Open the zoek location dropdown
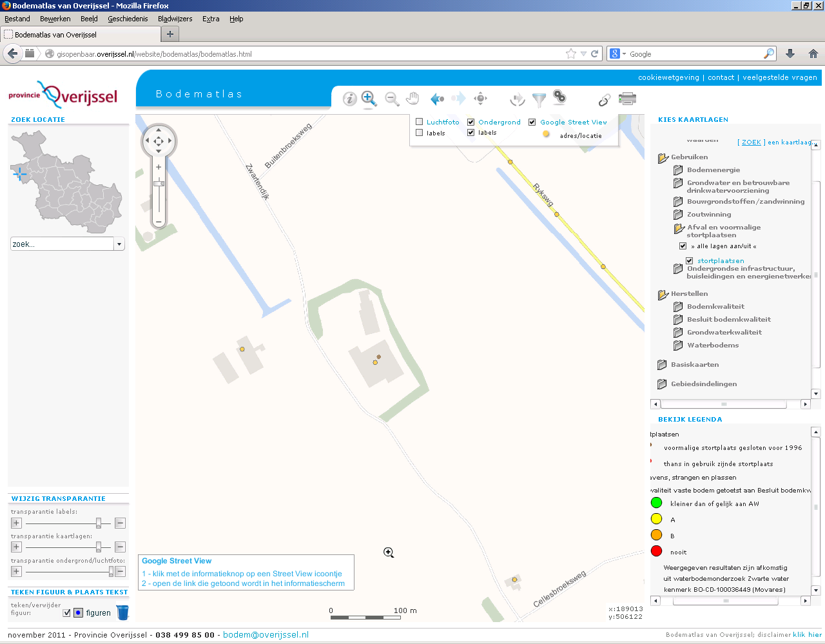Image resolution: width=825 pixels, height=644 pixels. coord(119,243)
